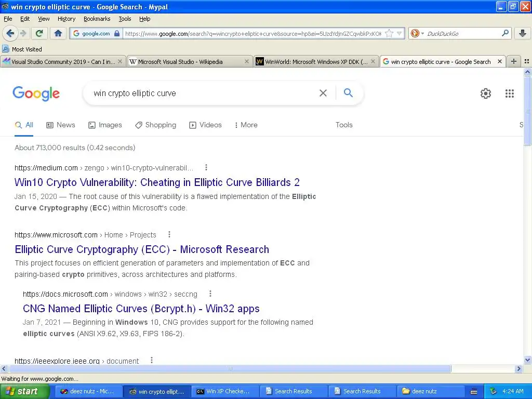Open options menu for medium.com result
The image size is (532, 399).
point(206,167)
